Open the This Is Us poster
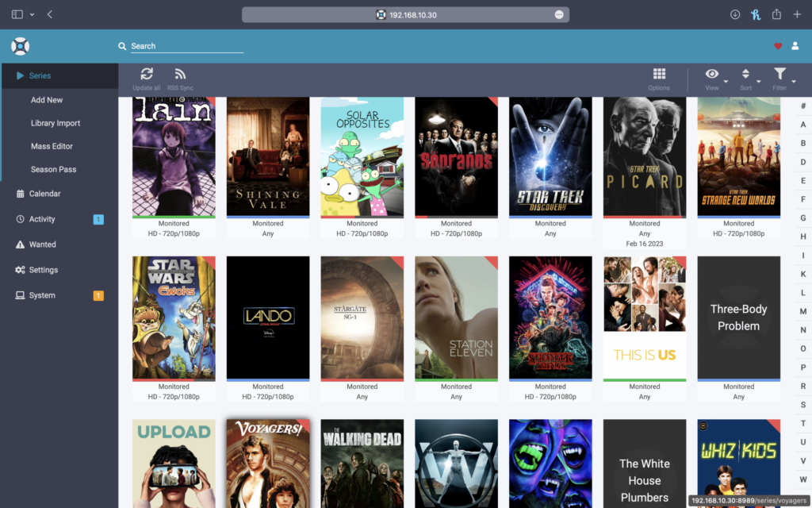The width and height of the screenshot is (812, 508). click(x=645, y=317)
